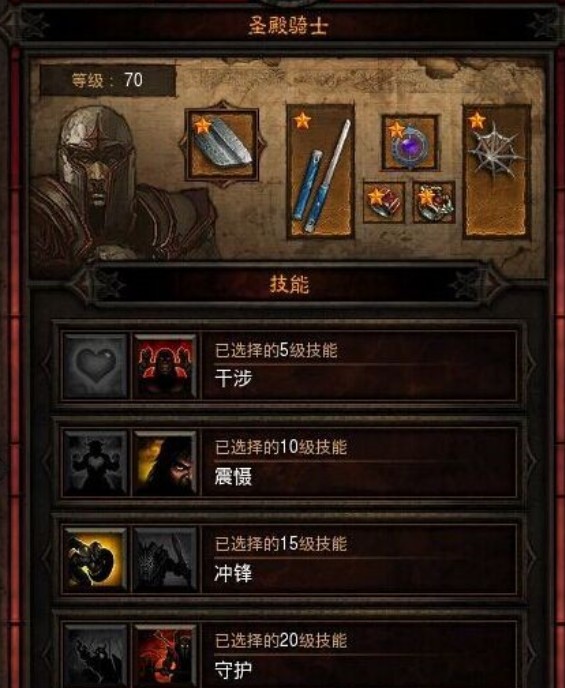Click the 圣殿骑士 title bar

(x=288, y=25)
